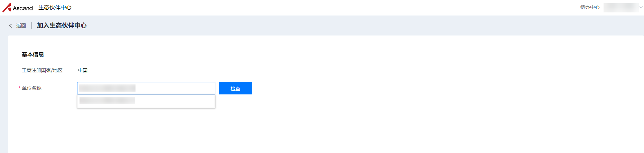Click the blurred text inside the input
The image size is (644, 153).
107,88
